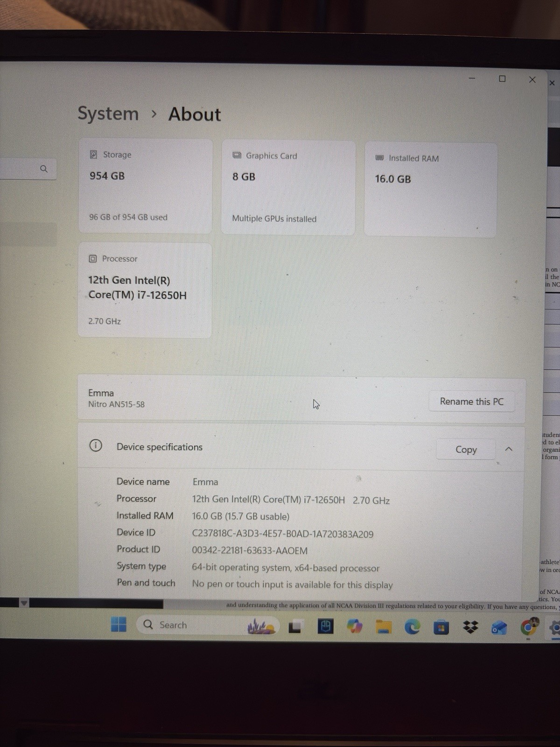Screen dimensions: 560x747
Task: Open the Graphics Card 8 GB card
Action: click(x=288, y=187)
